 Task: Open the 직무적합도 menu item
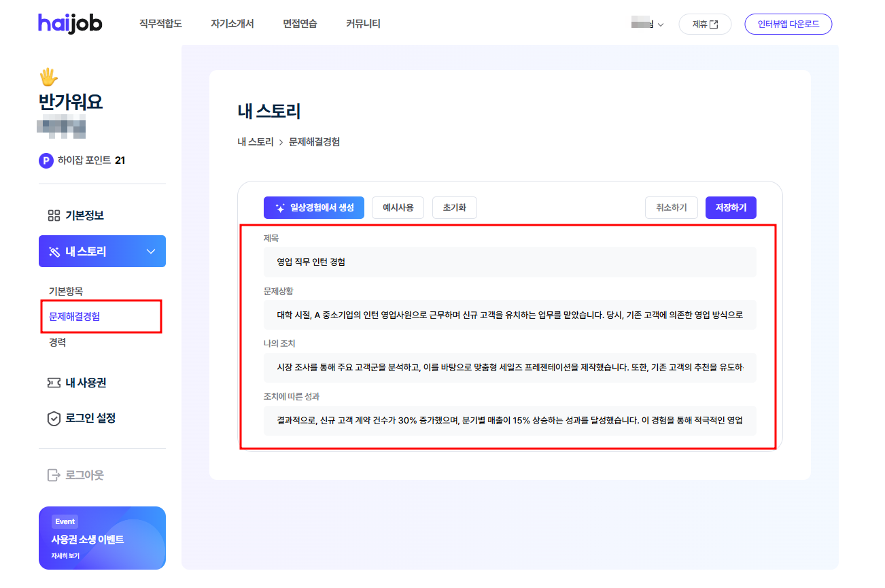point(159,23)
